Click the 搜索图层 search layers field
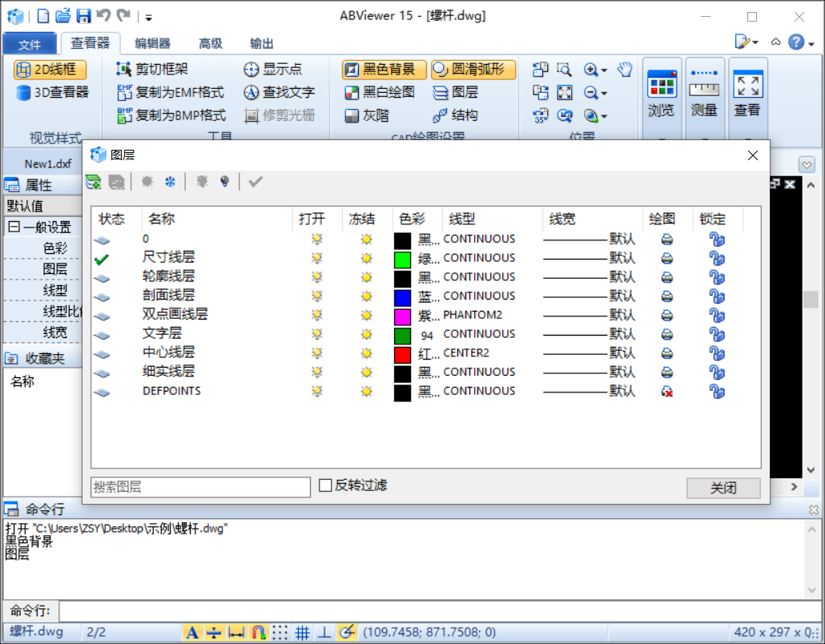Viewport: 825px width, 644px height. (x=200, y=487)
